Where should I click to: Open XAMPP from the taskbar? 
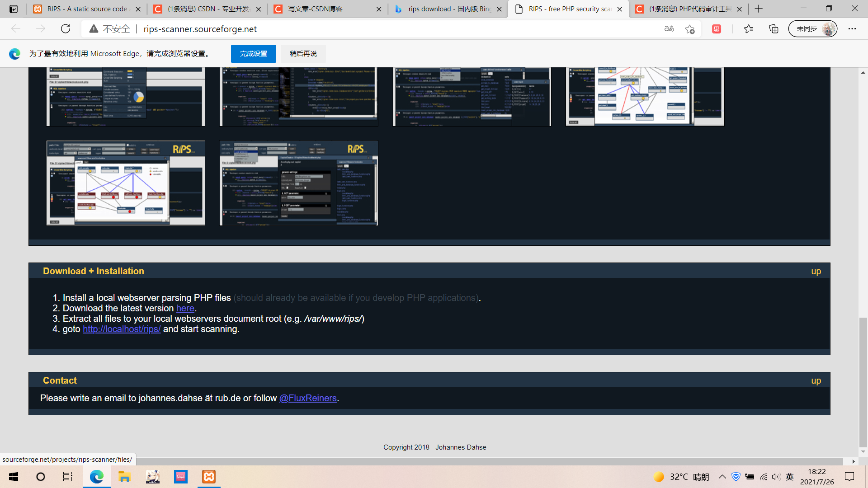tap(209, 477)
